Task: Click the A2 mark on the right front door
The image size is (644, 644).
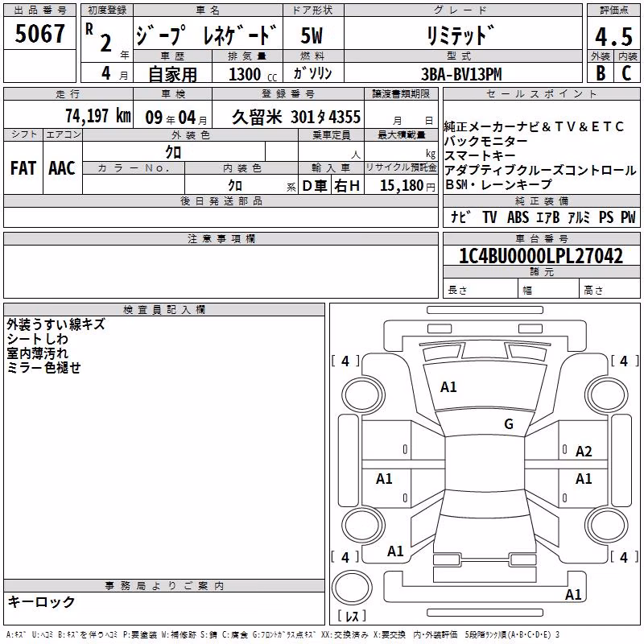Action: (x=583, y=452)
